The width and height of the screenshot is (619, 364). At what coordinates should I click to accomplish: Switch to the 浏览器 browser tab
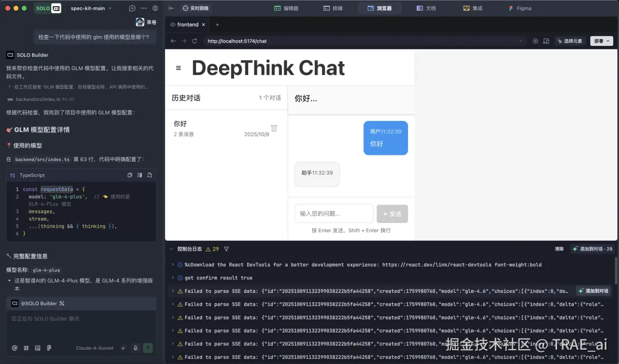tap(379, 8)
